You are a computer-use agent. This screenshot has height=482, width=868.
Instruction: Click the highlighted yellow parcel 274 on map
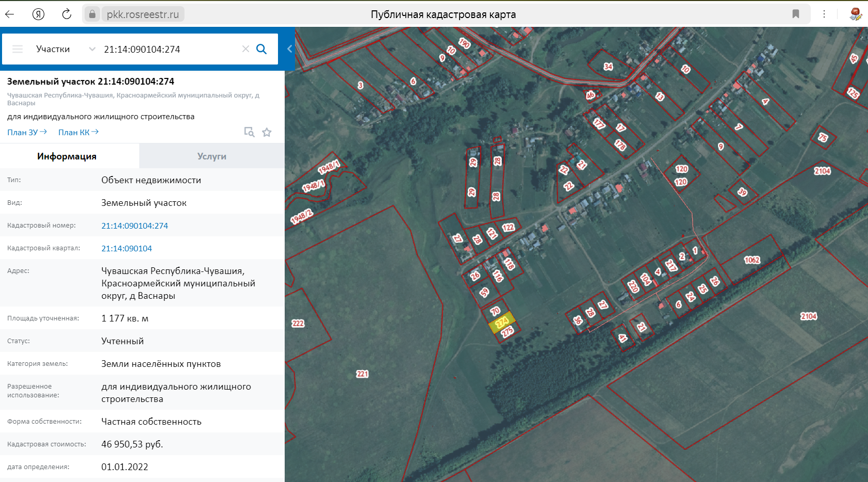(x=501, y=323)
